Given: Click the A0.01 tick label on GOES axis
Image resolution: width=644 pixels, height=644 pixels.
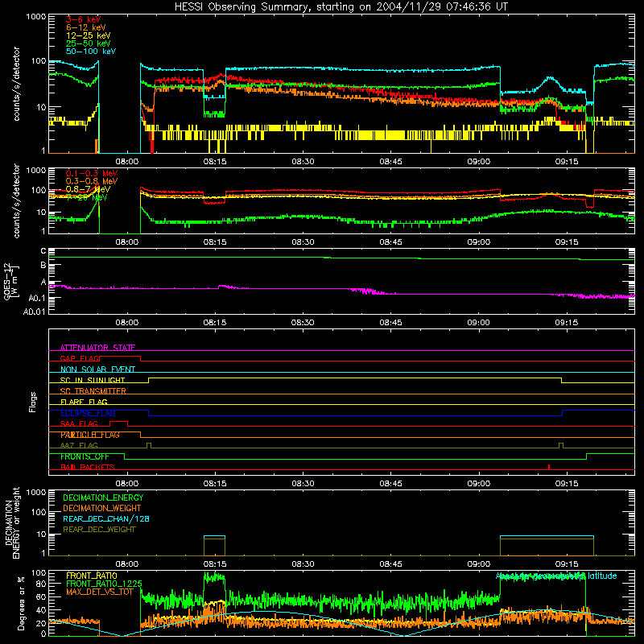Looking at the screenshot, I should (x=35, y=312).
